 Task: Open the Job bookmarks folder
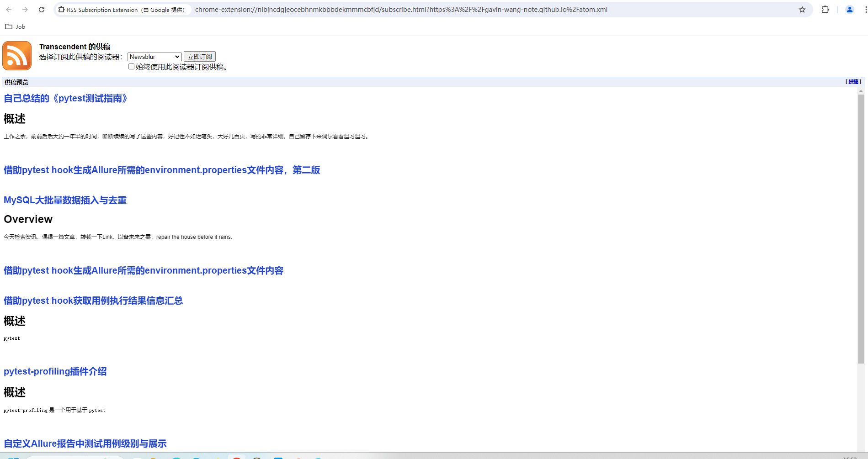pos(15,26)
